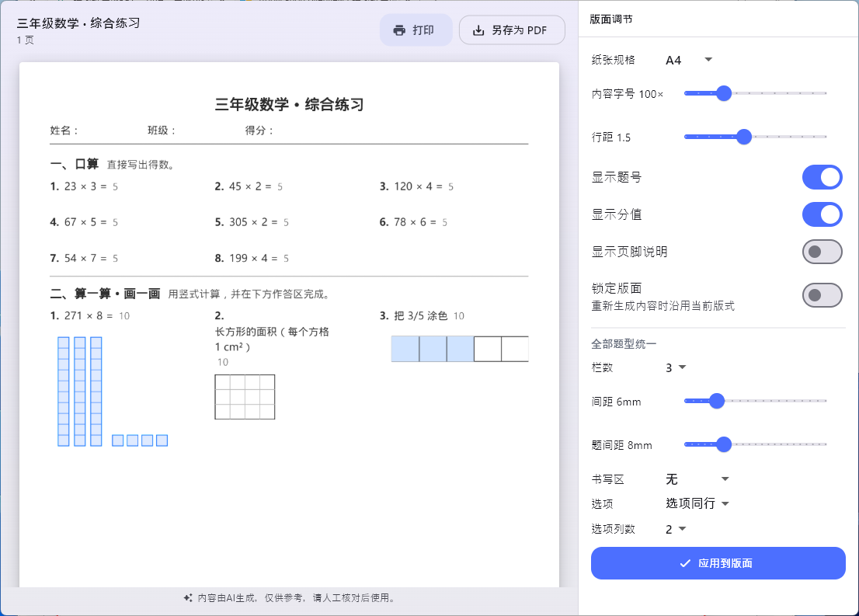Click the instruction 直接写出得数。
The height and width of the screenshot is (616, 859).
(141, 165)
